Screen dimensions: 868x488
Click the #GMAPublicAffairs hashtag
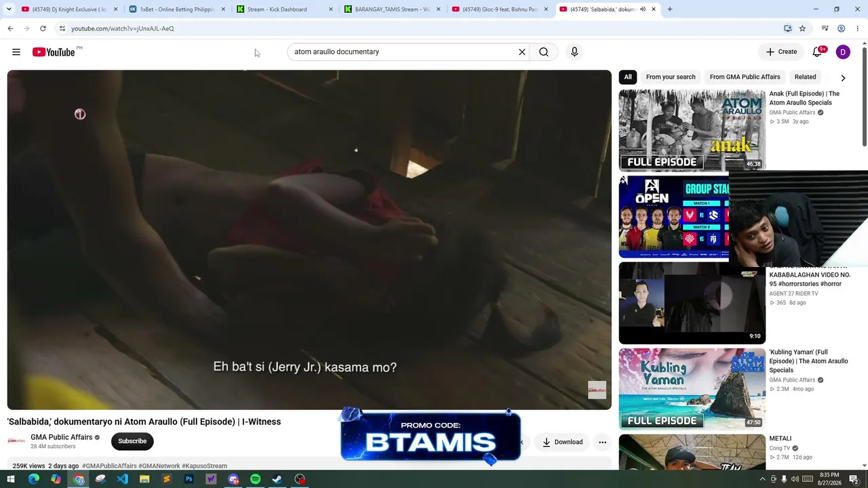[x=109, y=466]
